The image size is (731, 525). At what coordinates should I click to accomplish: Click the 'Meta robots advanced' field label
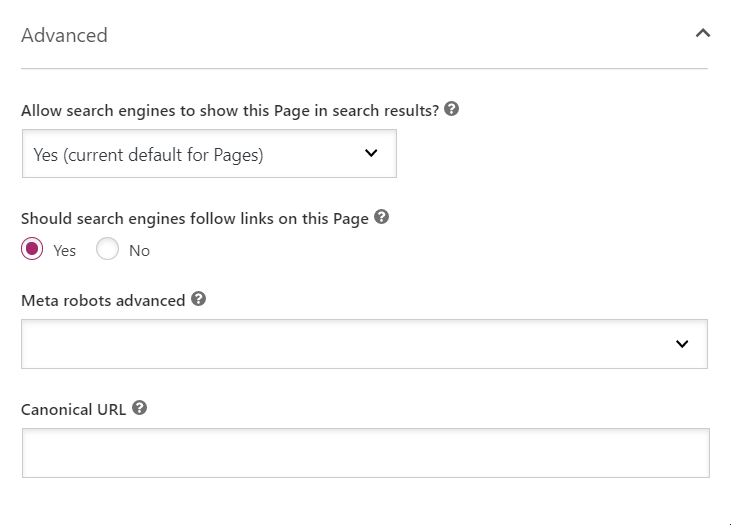pyautogui.click(x=103, y=301)
